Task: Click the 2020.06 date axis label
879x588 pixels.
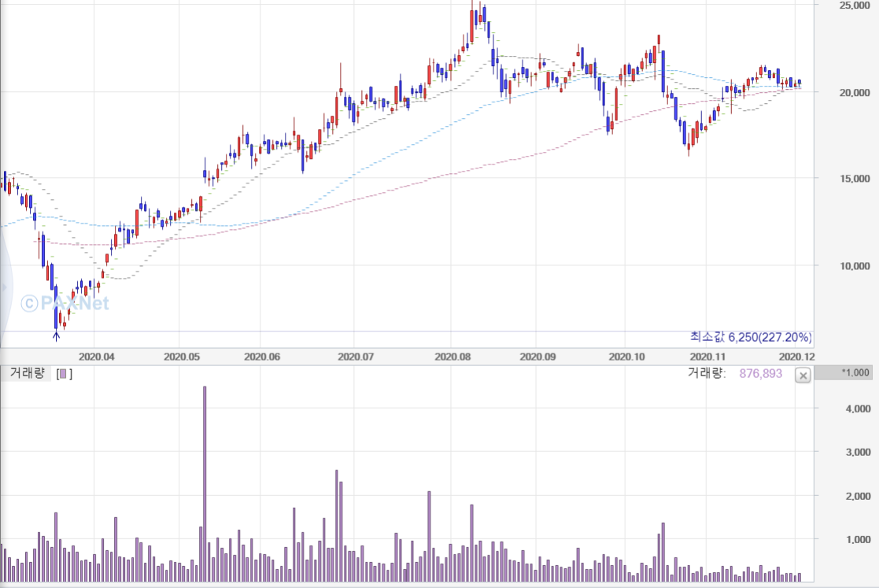Action: pyautogui.click(x=262, y=357)
